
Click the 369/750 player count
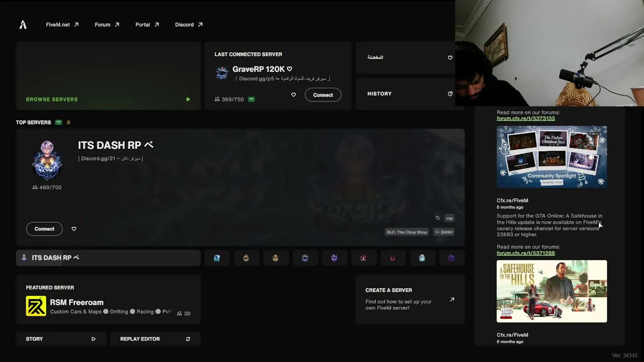[229, 100]
